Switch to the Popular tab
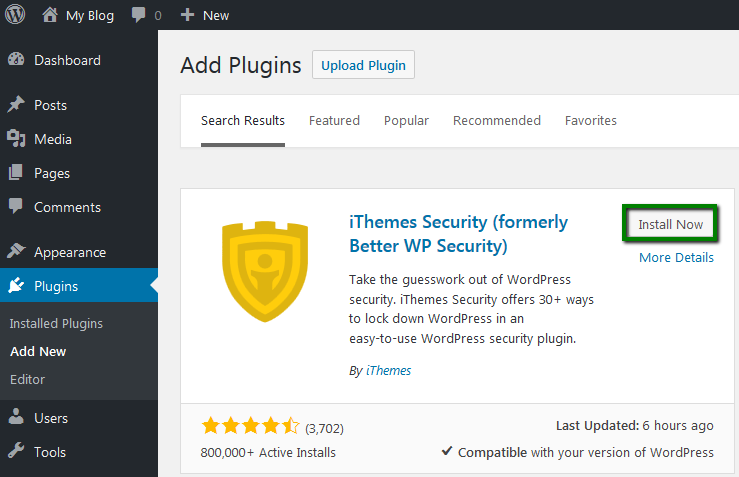This screenshot has height=477, width=739. (x=406, y=120)
